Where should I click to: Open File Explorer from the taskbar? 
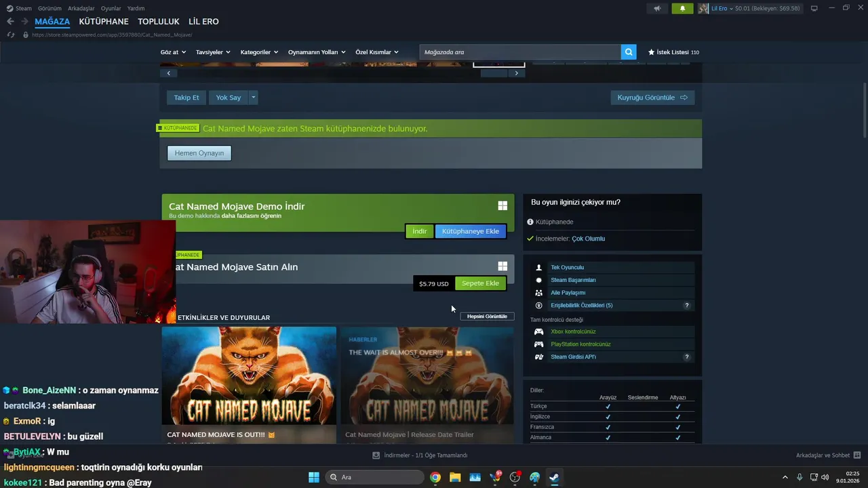pos(455,477)
